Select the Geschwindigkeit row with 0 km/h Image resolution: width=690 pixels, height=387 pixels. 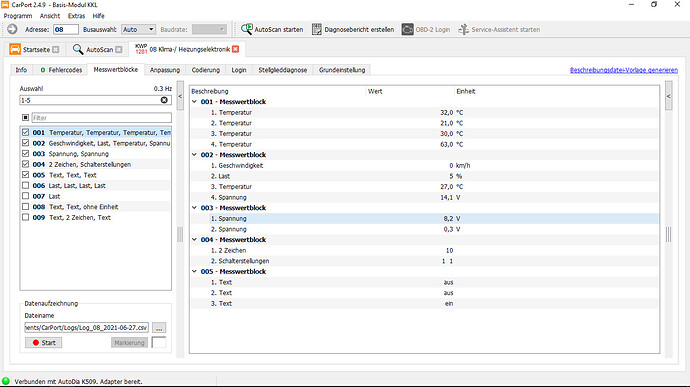[425, 166]
